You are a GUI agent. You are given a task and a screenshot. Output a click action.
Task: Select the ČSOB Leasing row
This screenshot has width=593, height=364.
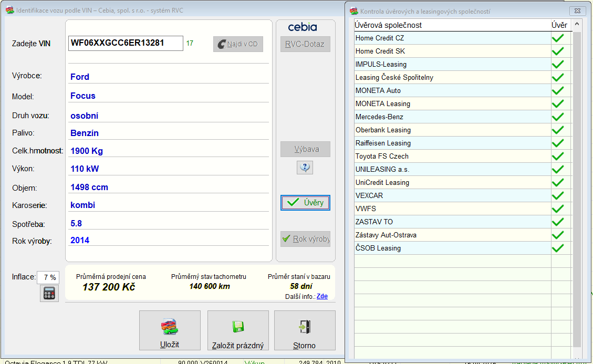point(463,248)
